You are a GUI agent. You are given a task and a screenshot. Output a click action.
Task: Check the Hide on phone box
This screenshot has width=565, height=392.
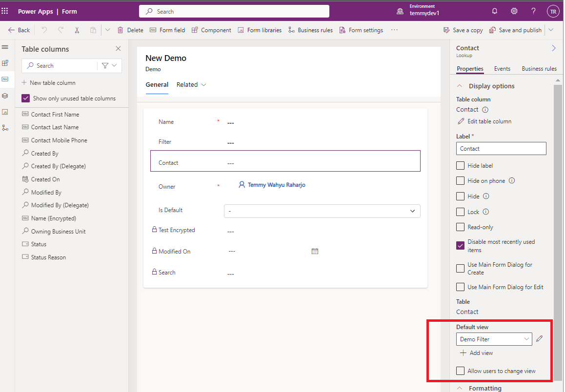pyautogui.click(x=460, y=181)
